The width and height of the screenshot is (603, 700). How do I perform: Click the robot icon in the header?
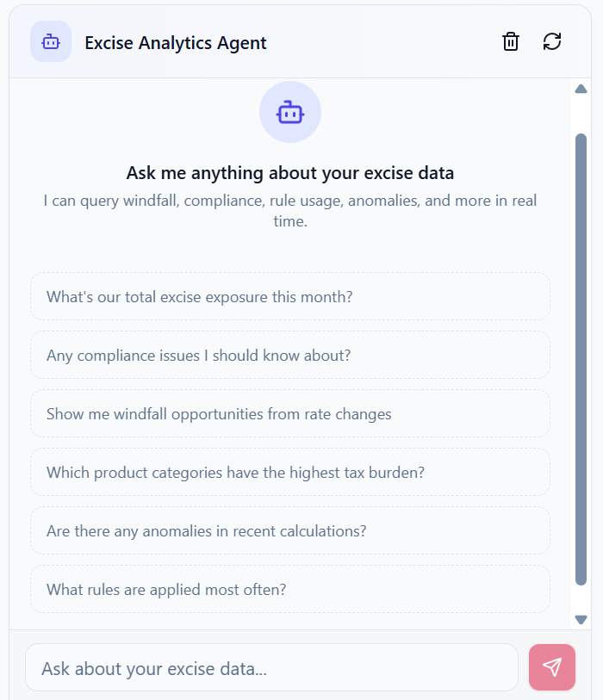[51, 42]
